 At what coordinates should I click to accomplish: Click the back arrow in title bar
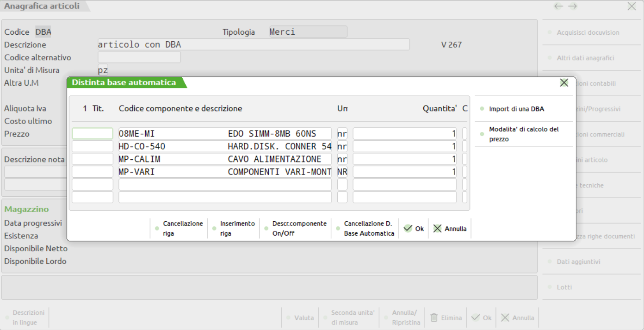(x=558, y=6)
